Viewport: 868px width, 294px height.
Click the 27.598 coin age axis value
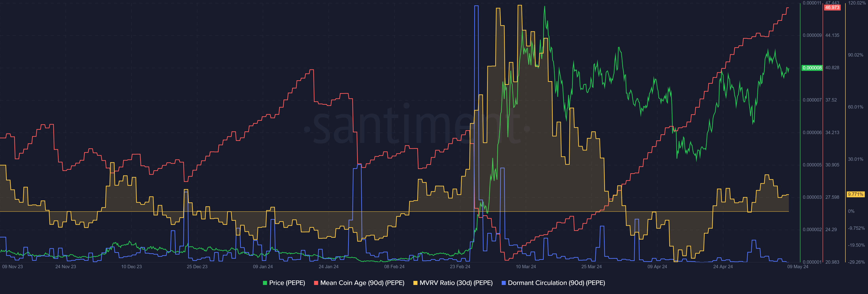click(x=832, y=197)
